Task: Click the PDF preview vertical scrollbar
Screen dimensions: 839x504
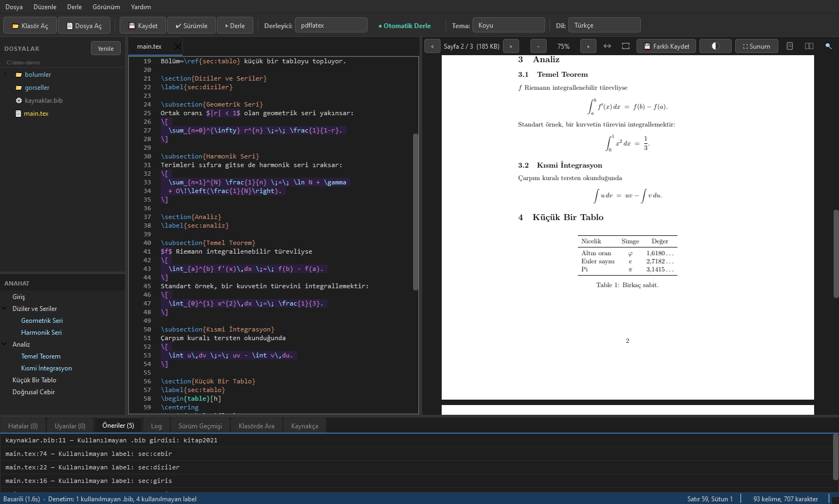Action: click(836, 254)
